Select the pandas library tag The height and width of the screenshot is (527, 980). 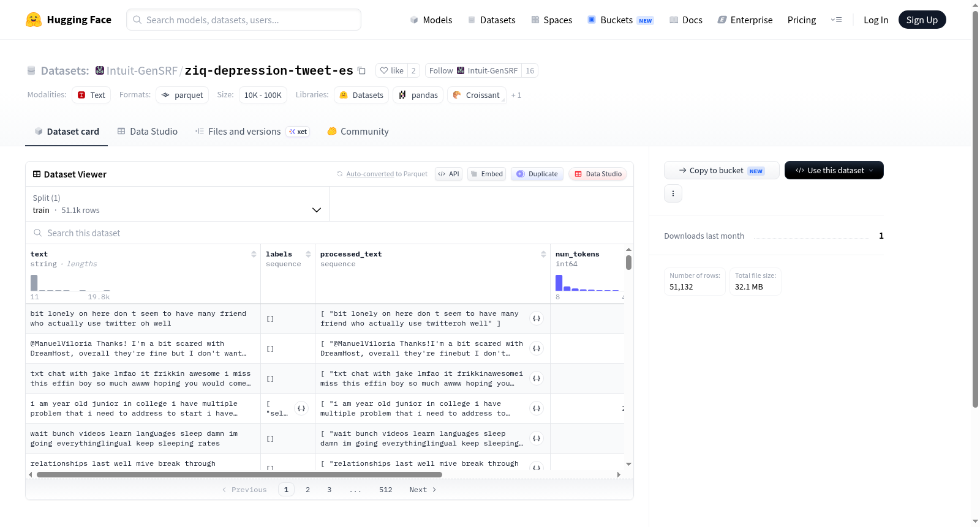coord(418,95)
